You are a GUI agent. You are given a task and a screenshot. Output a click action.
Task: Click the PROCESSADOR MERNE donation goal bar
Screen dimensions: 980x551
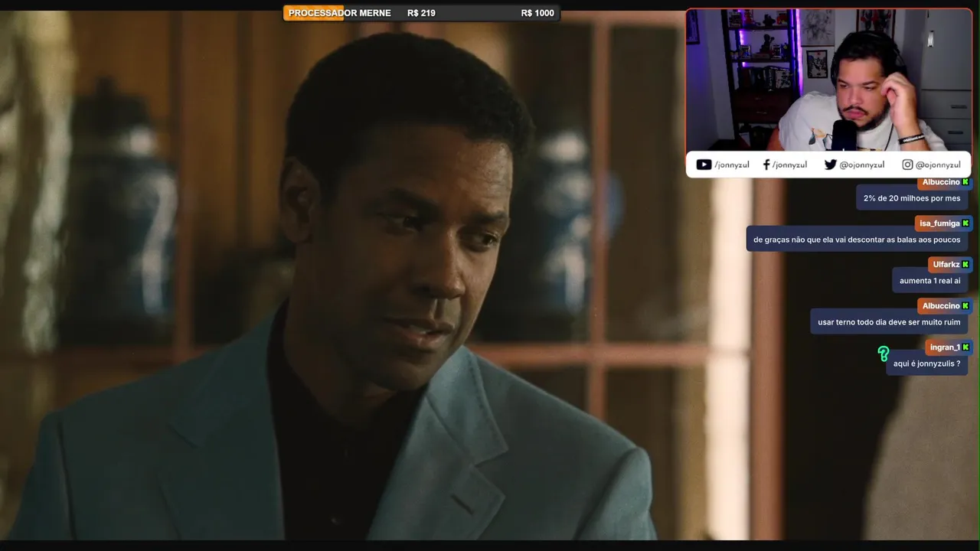421,13
